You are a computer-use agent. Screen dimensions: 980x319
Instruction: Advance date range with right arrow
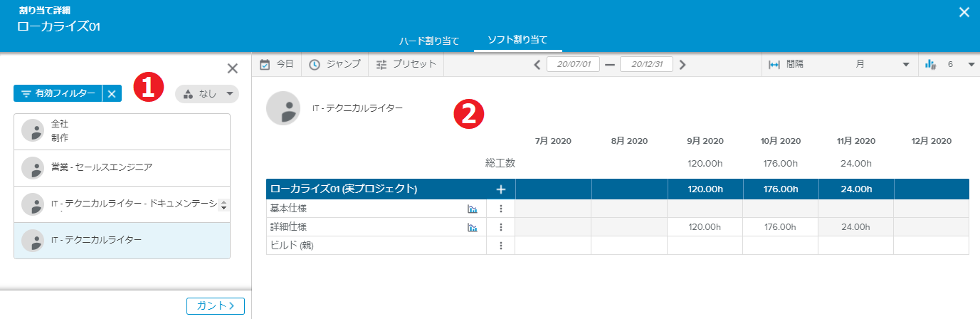(683, 65)
